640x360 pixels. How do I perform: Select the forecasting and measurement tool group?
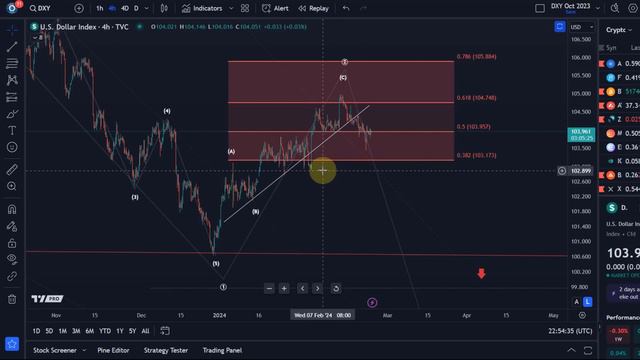pos(12,97)
